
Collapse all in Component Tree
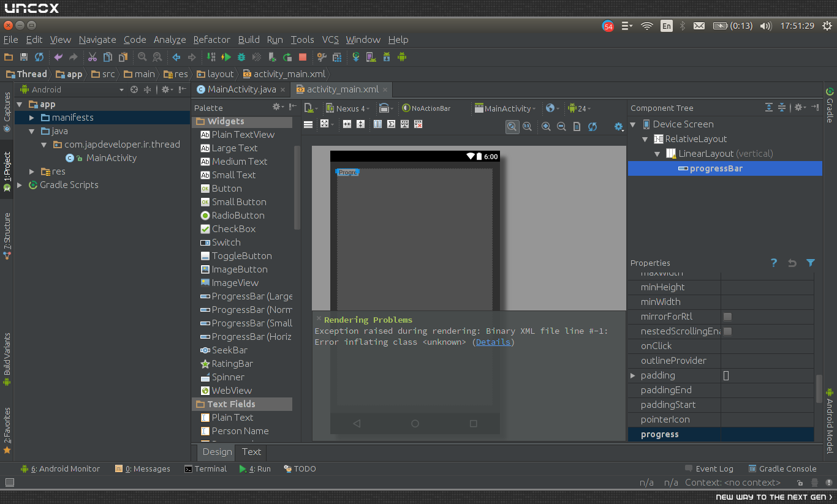782,107
